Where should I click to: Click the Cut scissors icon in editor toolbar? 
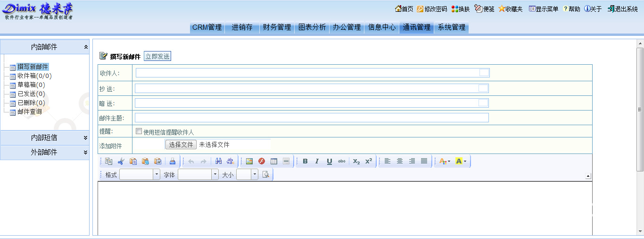(121, 161)
